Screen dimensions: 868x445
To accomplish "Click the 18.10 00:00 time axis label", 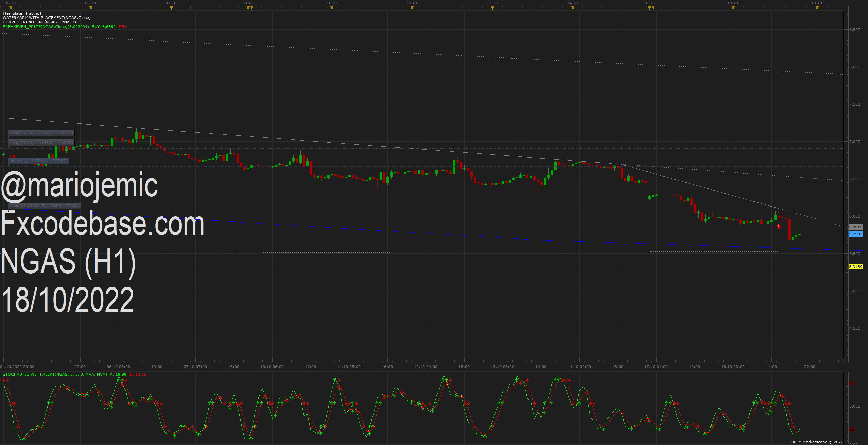I will pyautogui.click(x=733, y=367).
